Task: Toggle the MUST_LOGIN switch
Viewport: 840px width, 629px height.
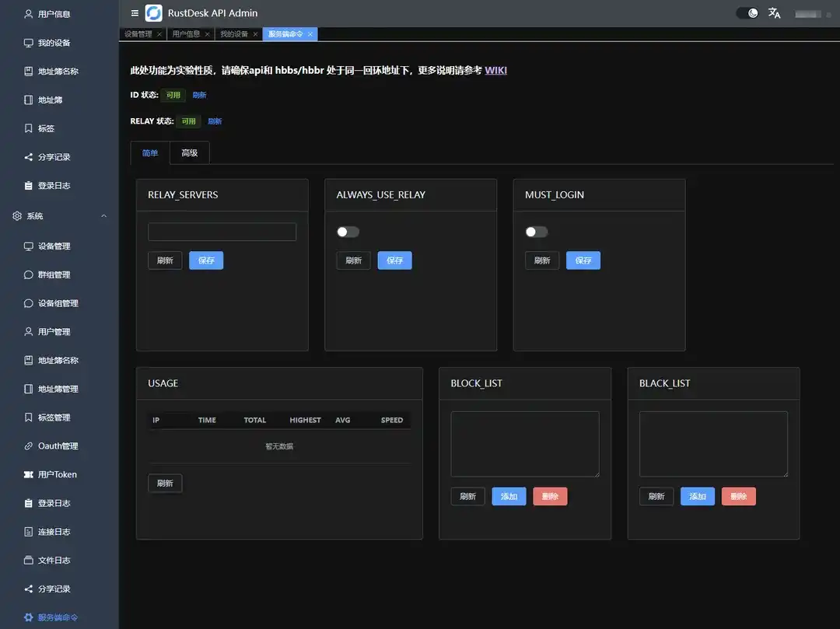Action: (536, 232)
